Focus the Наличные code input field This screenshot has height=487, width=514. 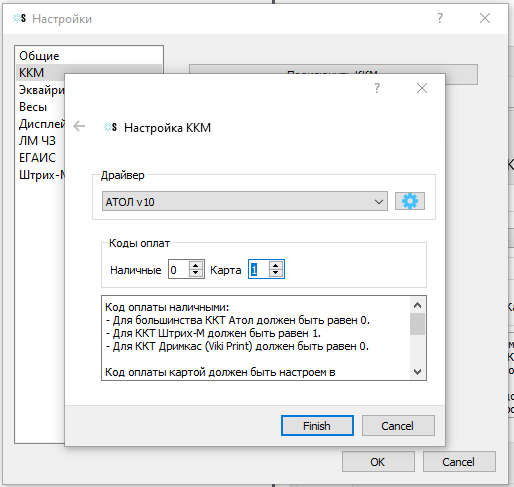coord(179,269)
